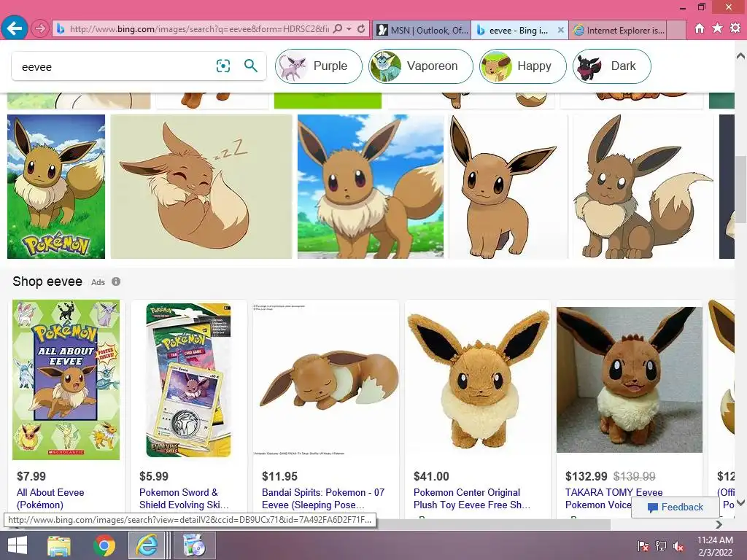Click Internet Explorer taskbar icon
747x560 pixels.
click(x=147, y=545)
